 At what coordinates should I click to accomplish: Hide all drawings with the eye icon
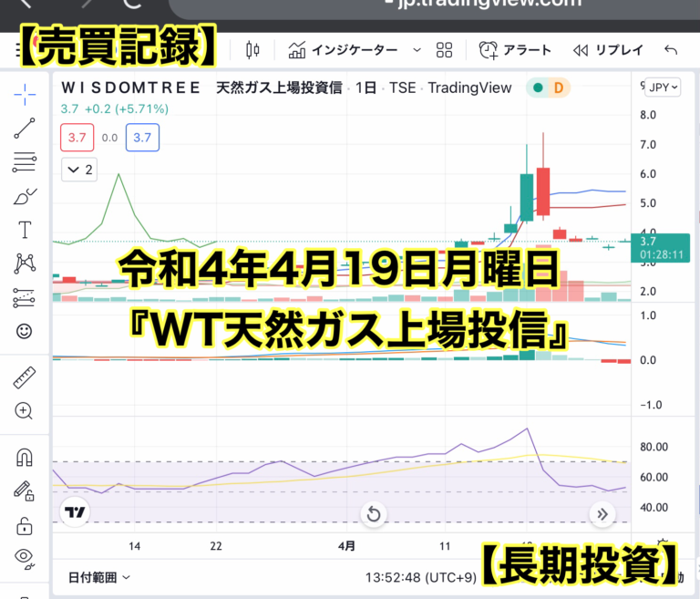tap(24, 557)
